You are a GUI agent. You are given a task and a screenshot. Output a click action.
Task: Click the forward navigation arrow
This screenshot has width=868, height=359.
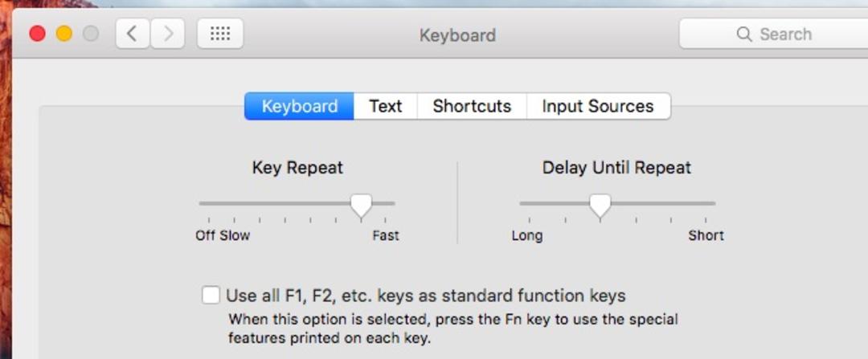click(x=168, y=34)
